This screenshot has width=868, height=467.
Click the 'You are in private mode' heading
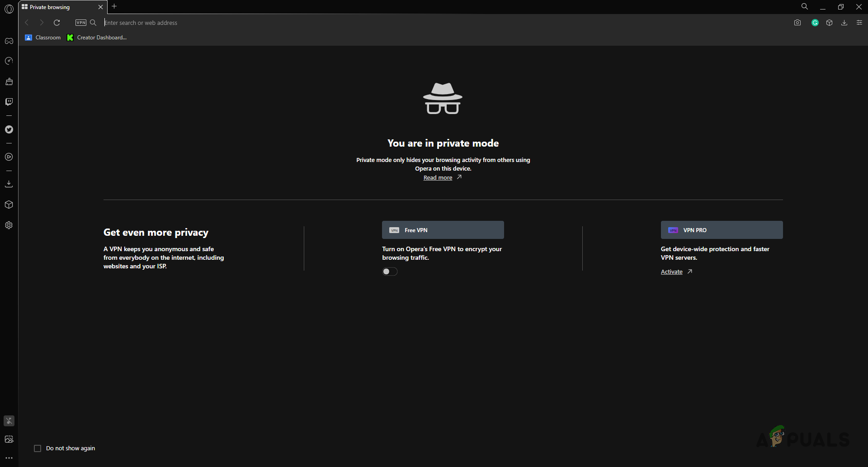443,143
